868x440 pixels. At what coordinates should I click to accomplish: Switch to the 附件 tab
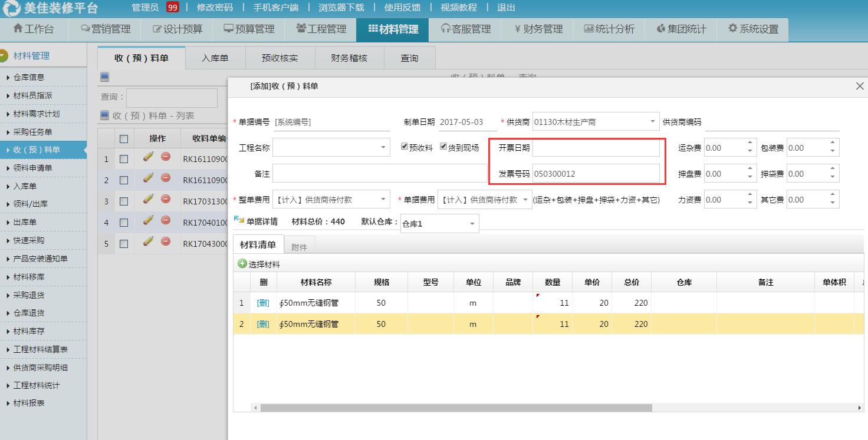click(300, 246)
